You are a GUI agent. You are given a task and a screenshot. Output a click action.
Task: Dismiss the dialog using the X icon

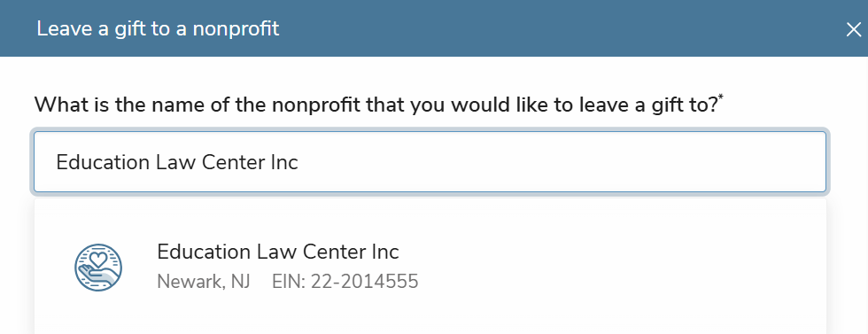pyautogui.click(x=854, y=29)
